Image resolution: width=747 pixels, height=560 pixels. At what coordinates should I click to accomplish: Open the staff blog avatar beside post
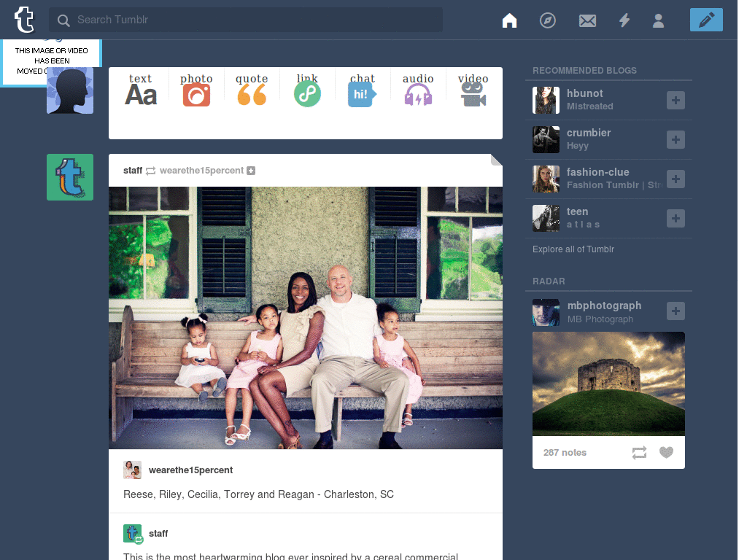[70, 177]
